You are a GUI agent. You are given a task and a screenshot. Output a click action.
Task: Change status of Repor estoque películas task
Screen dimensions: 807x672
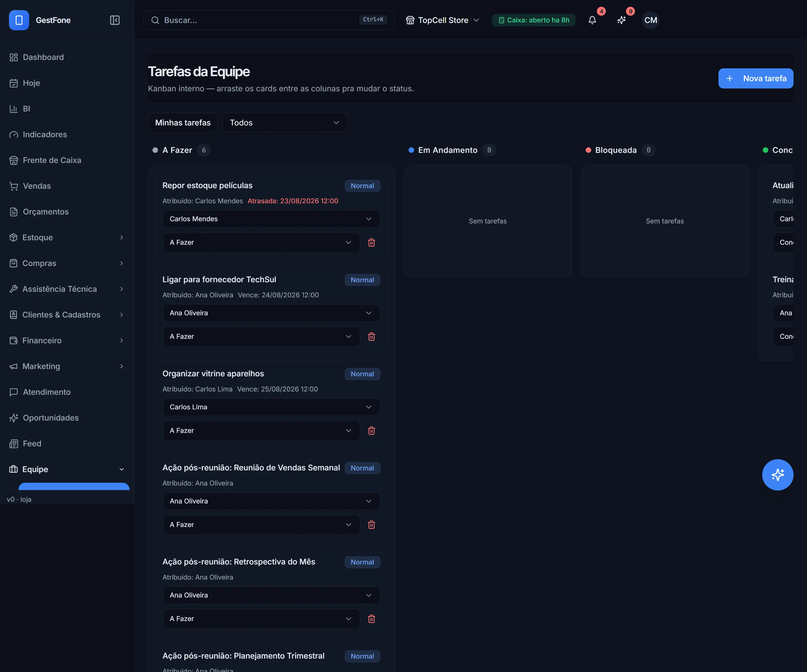pos(261,242)
